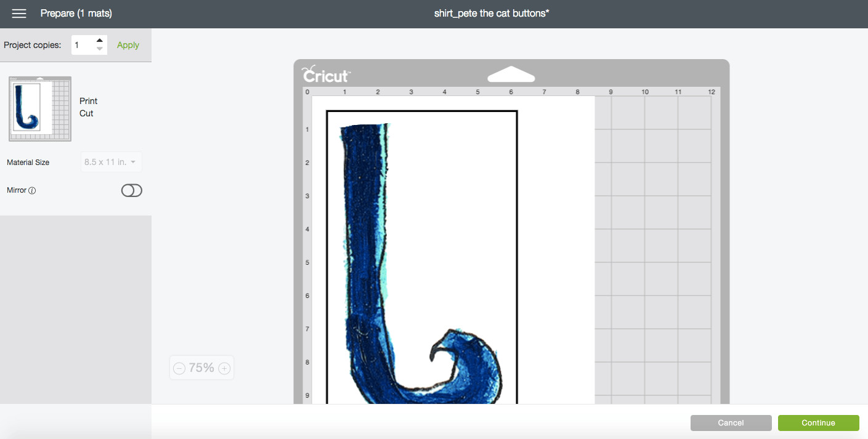Toggle the Mirror switch
Image resolution: width=868 pixels, height=439 pixels.
[132, 191]
